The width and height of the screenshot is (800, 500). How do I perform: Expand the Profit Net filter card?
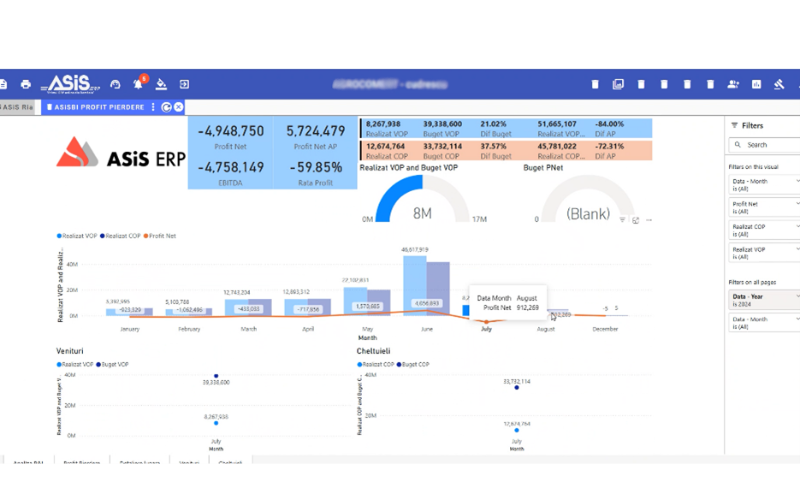(x=795, y=203)
